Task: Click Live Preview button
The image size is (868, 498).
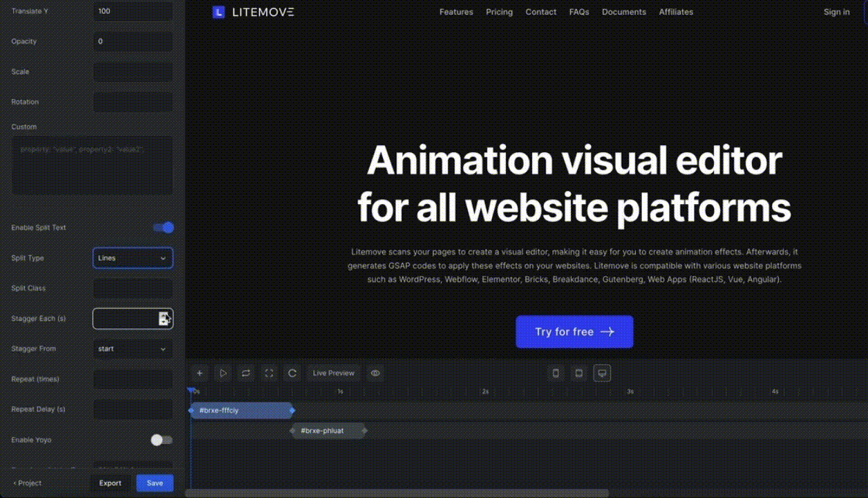Action: 333,373
